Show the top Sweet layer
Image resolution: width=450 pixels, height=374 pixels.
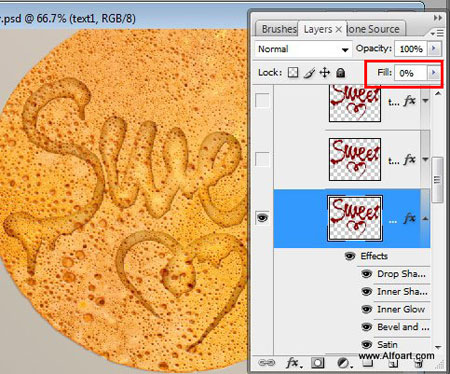262,100
